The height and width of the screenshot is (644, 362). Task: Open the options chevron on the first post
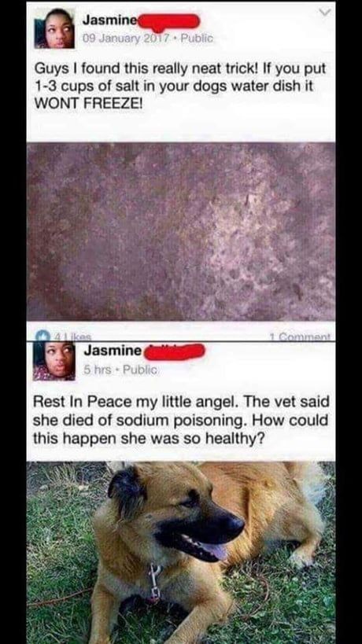[x=324, y=13]
